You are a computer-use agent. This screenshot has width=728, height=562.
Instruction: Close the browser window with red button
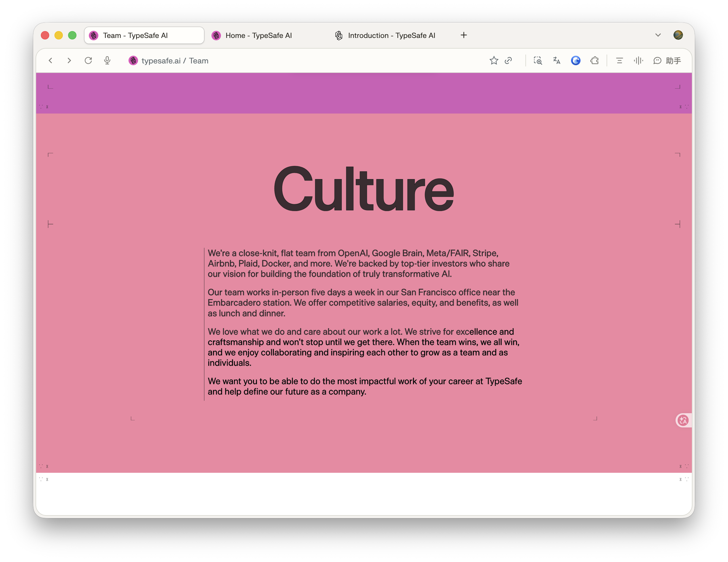click(45, 35)
